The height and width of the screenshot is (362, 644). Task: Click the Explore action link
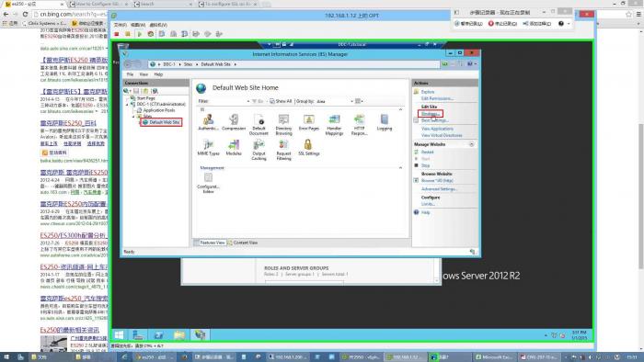click(x=428, y=92)
